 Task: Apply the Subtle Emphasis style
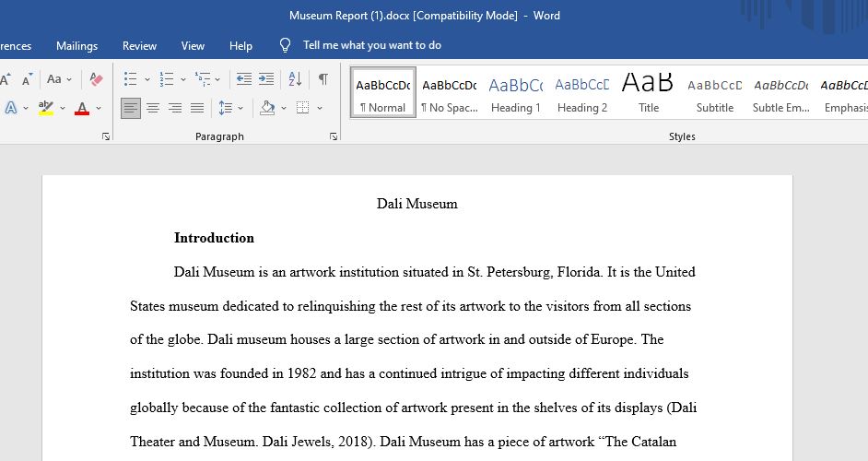[781, 92]
